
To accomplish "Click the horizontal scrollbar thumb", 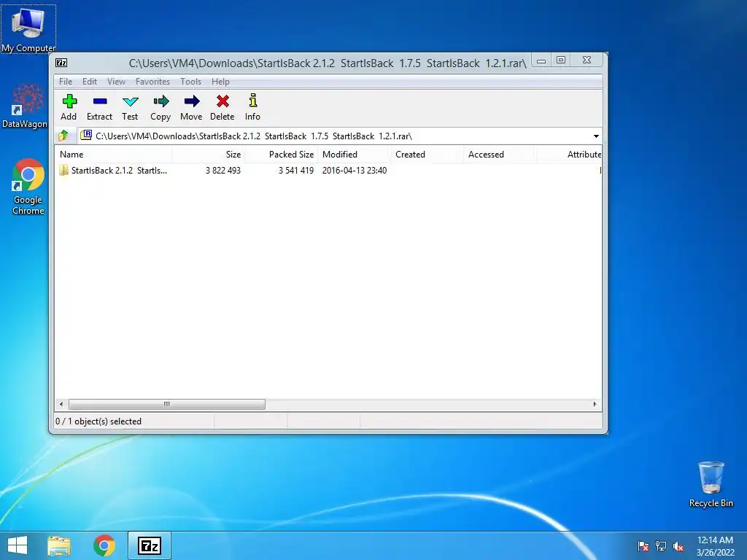I will coord(167,404).
